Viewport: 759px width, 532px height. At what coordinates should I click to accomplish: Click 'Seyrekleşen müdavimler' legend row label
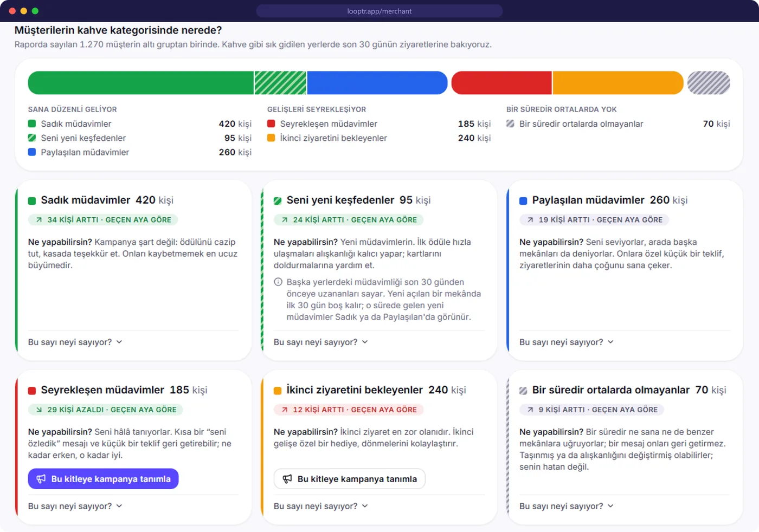(x=329, y=124)
